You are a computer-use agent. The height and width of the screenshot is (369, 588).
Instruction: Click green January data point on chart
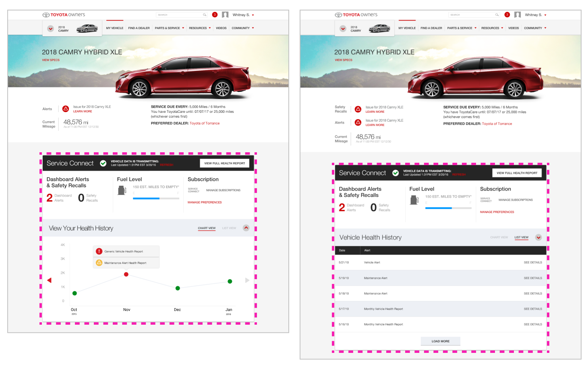[x=230, y=281]
